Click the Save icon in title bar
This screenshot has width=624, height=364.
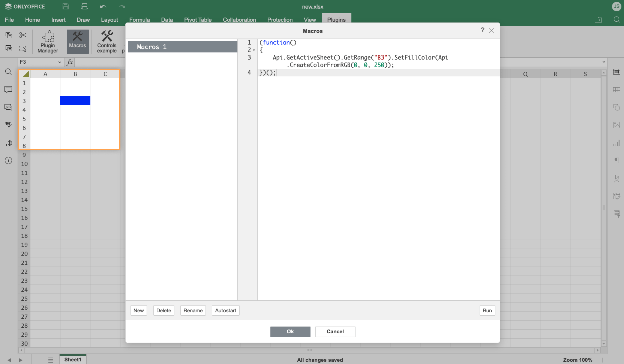coord(66,6)
